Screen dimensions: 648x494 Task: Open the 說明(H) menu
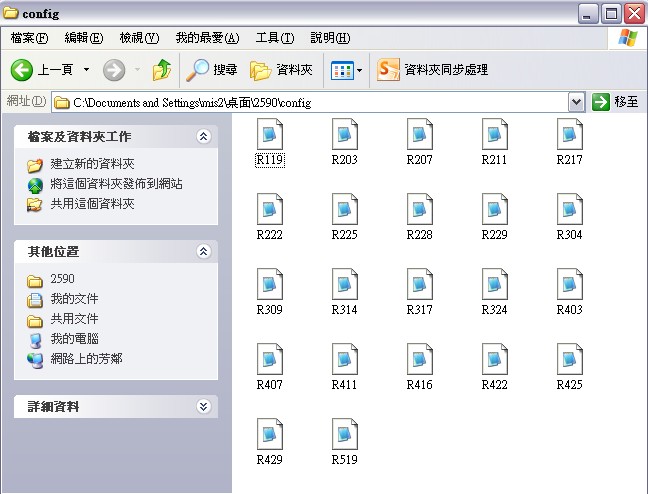pyautogui.click(x=330, y=38)
